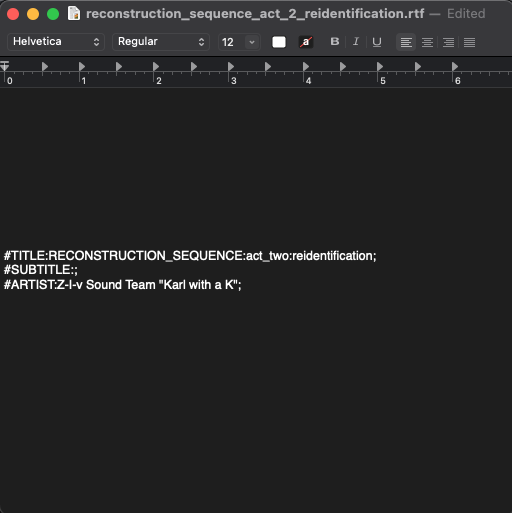The height and width of the screenshot is (513, 512).
Task: Toggle underline formatting
Action: pyautogui.click(x=377, y=42)
